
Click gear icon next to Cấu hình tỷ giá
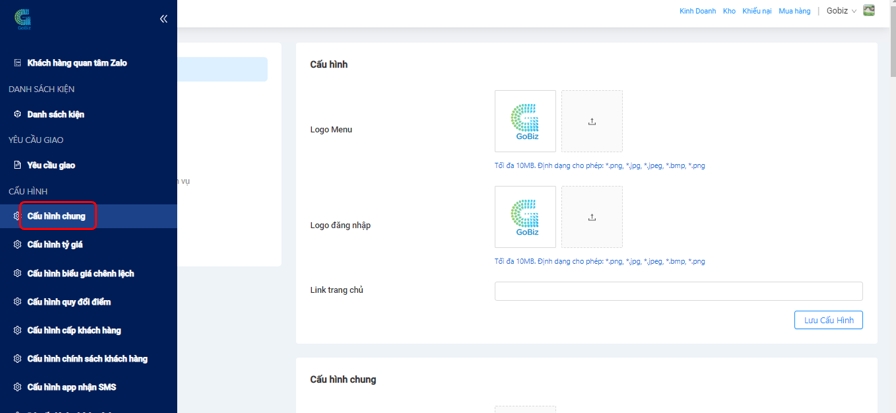coord(17,244)
